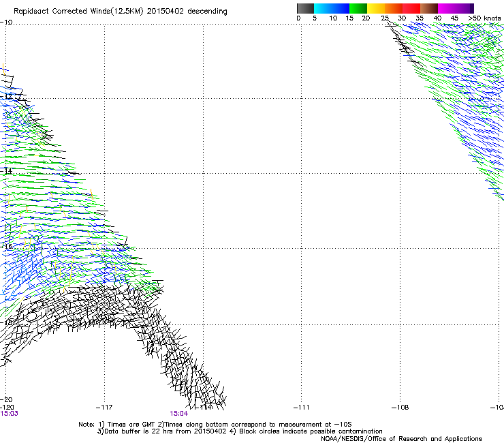Screen dimensions: 504x443
Task: Click the longitude label -111
Action: pos(302,408)
